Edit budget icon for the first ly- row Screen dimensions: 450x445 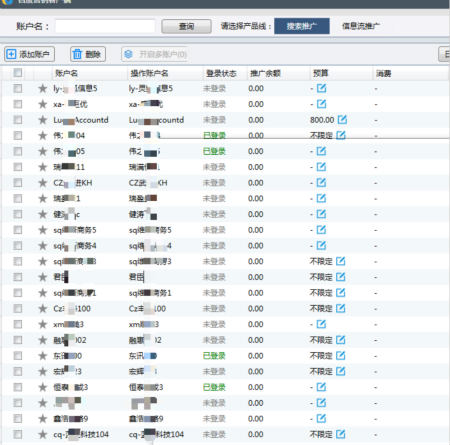(x=321, y=88)
